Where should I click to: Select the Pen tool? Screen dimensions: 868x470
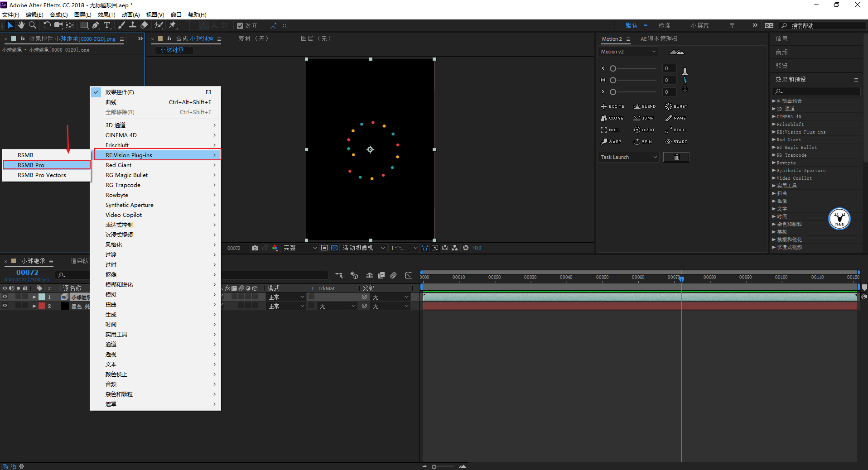96,25
